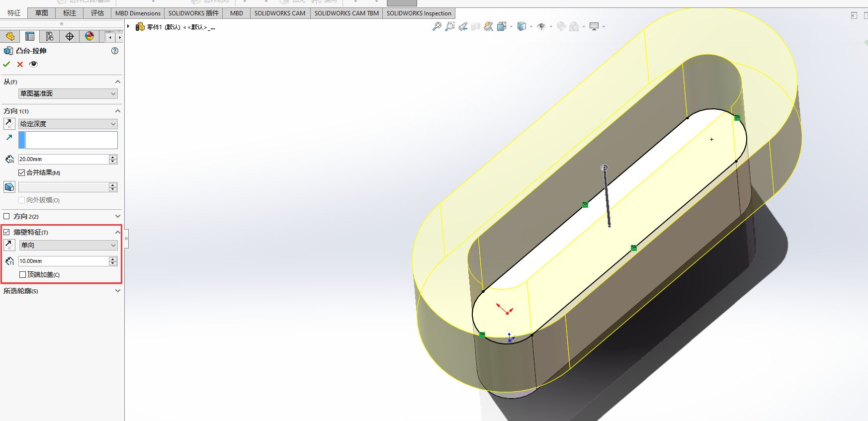Open the SOLIDWORKS 插件 tab
This screenshot has width=868, height=421.
tap(193, 13)
